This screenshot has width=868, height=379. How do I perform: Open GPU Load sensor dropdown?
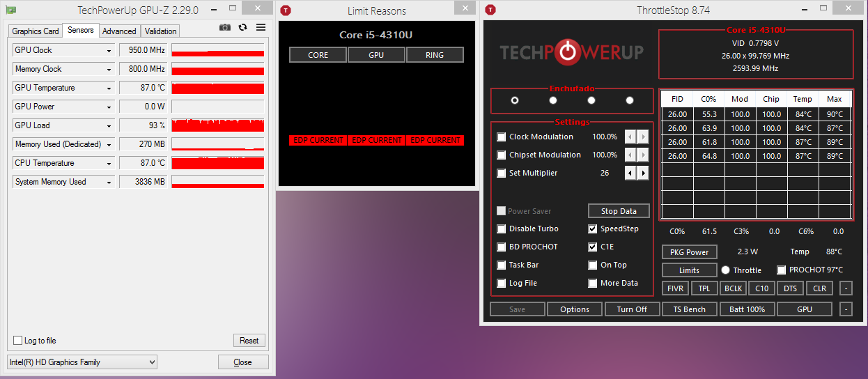pyautogui.click(x=109, y=125)
